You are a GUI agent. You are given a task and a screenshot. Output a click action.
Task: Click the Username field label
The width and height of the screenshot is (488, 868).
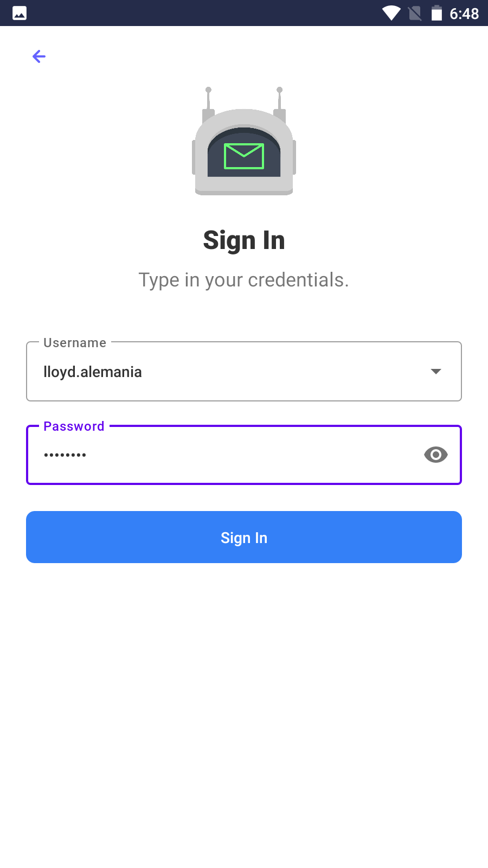pos(75,343)
